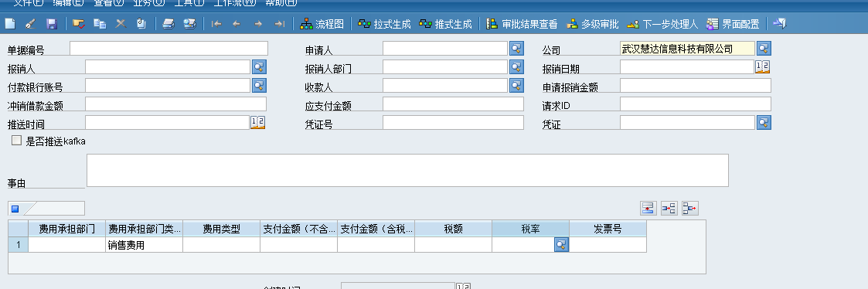Open the 流程图 flowchart view
868x289 pixels.
pyautogui.click(x=322, y=24)
